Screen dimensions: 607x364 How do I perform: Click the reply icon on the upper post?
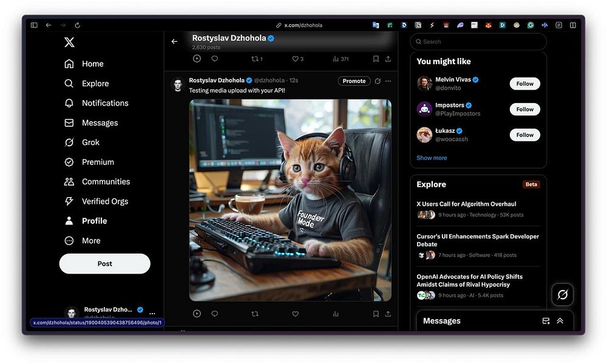click(215, 59)
